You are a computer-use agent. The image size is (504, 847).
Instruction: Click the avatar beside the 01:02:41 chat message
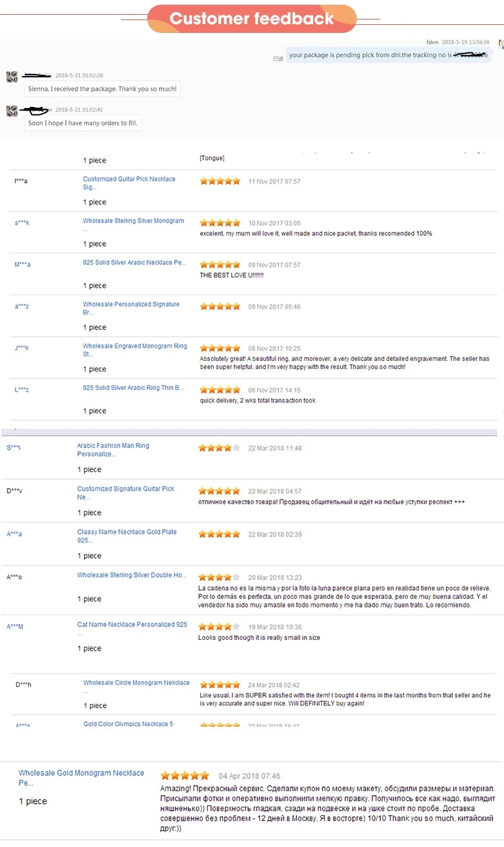point(12,111)
